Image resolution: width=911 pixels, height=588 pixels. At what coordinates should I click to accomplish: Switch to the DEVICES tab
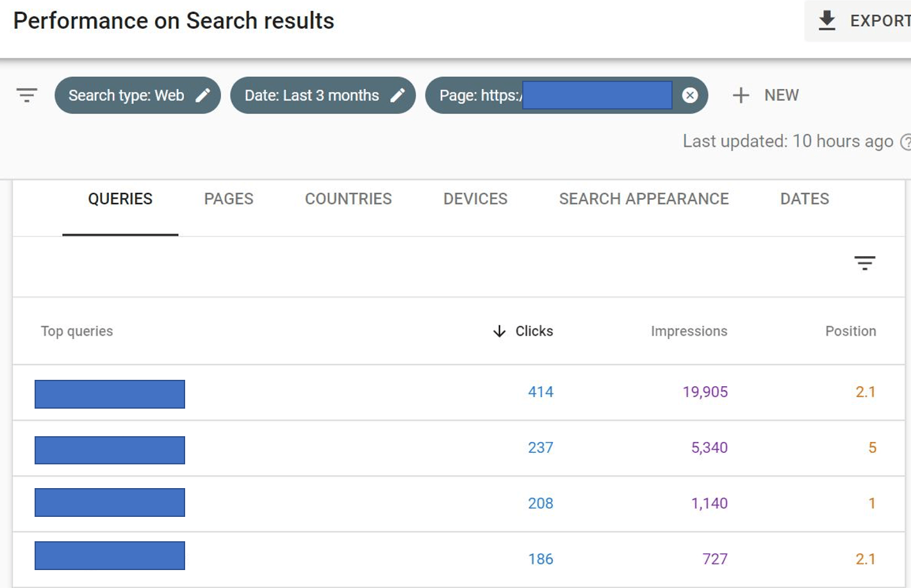[x=475, y=199]
